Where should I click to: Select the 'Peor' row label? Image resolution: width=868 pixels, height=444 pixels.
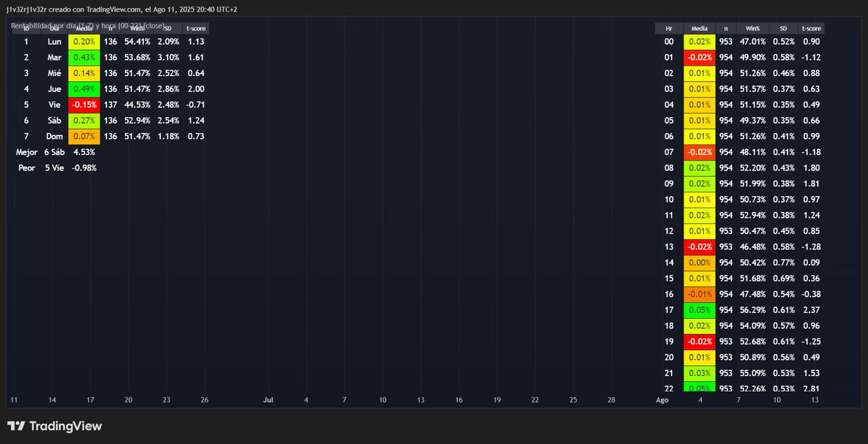coord(27,168)
